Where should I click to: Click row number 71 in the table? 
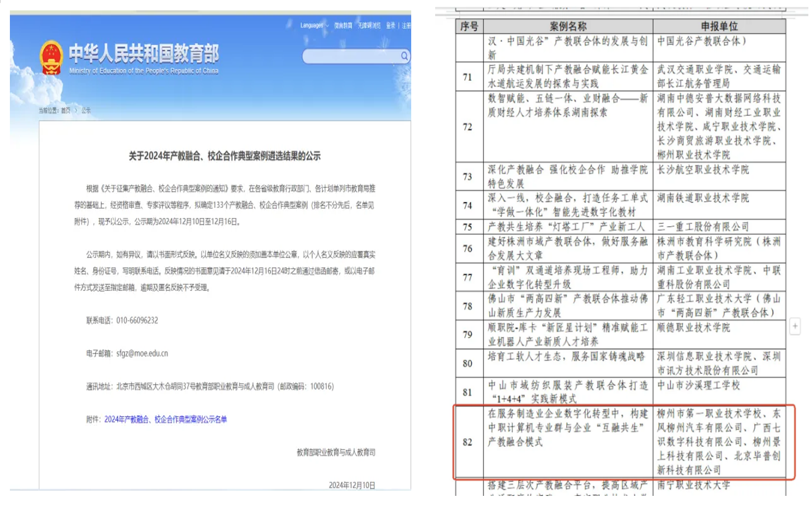pyautogui.click(x=467, y=77)
